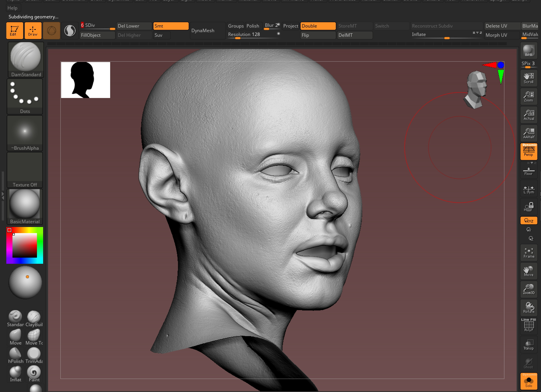The width and height of the screenshot is (541, 392).
Task: Click the camera head orientation gizmo
Action: click(475, 90)
